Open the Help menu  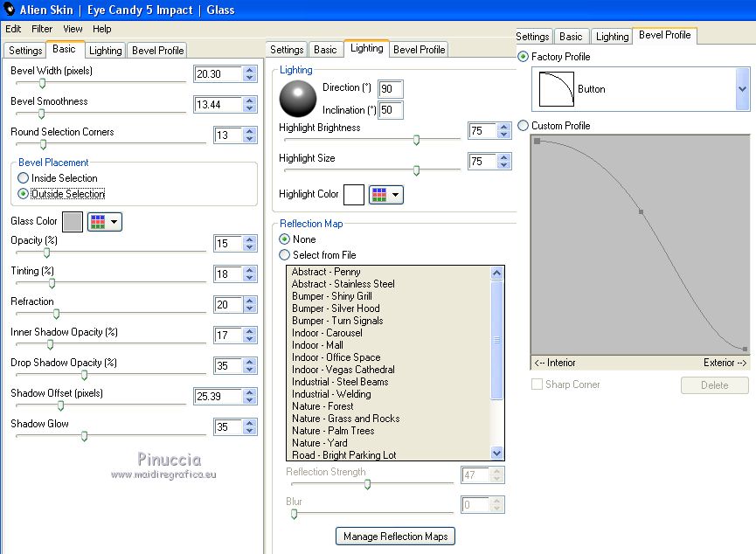[x=102, y=29]
